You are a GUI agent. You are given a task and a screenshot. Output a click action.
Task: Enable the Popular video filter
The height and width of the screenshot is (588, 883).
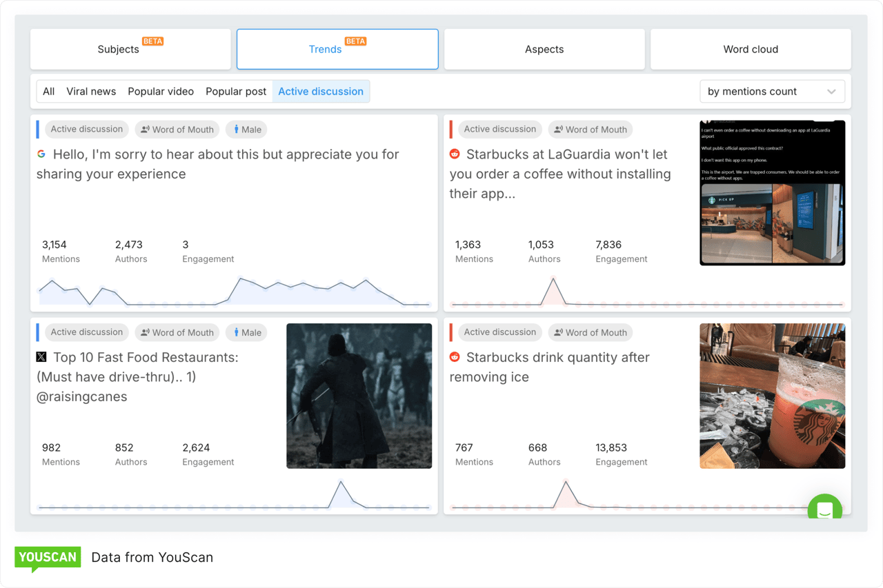pyautogui.click(x=161, y=91)
